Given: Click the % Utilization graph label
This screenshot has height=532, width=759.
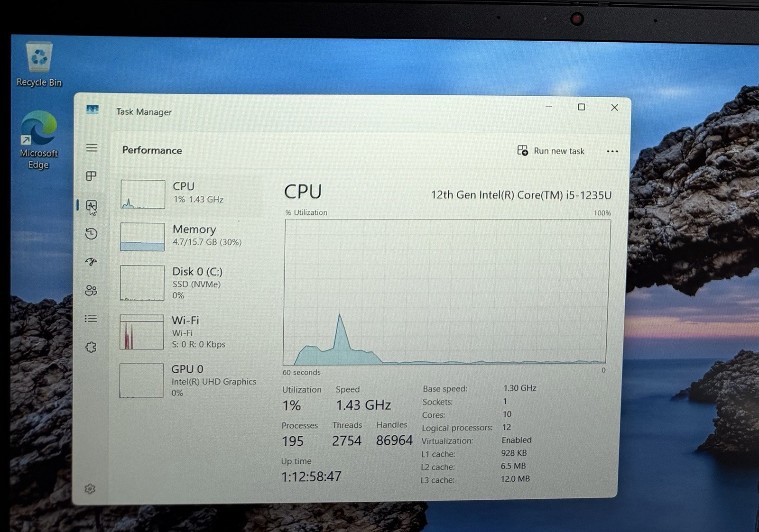Looking at the screenshot, I should (306, 212).
